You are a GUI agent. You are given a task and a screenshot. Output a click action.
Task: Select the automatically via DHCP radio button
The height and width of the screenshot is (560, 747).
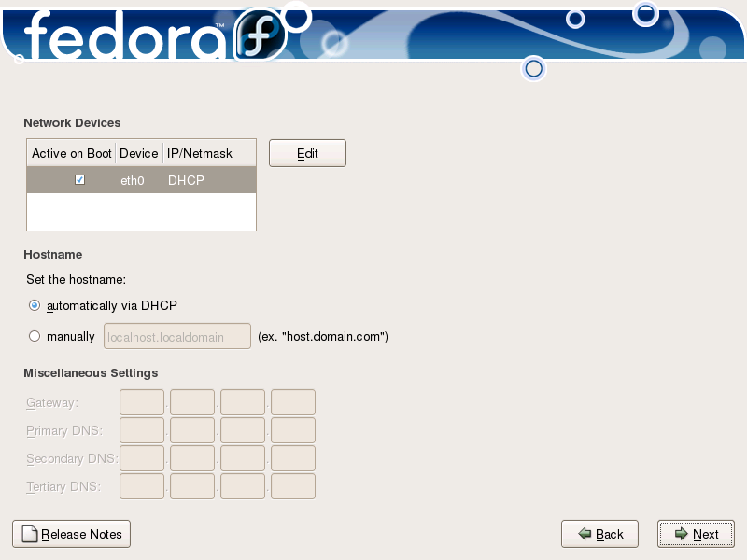(x=35, y=305)
